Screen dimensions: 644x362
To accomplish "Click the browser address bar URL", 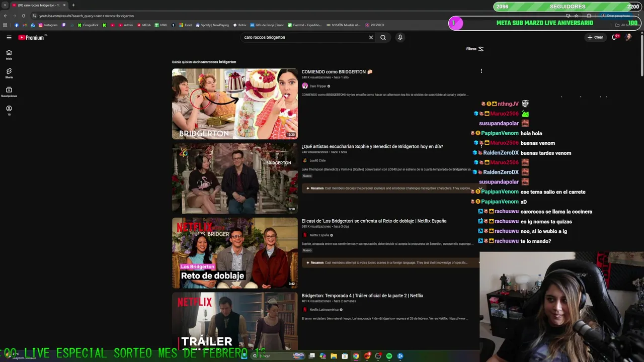I will (87, 16).
